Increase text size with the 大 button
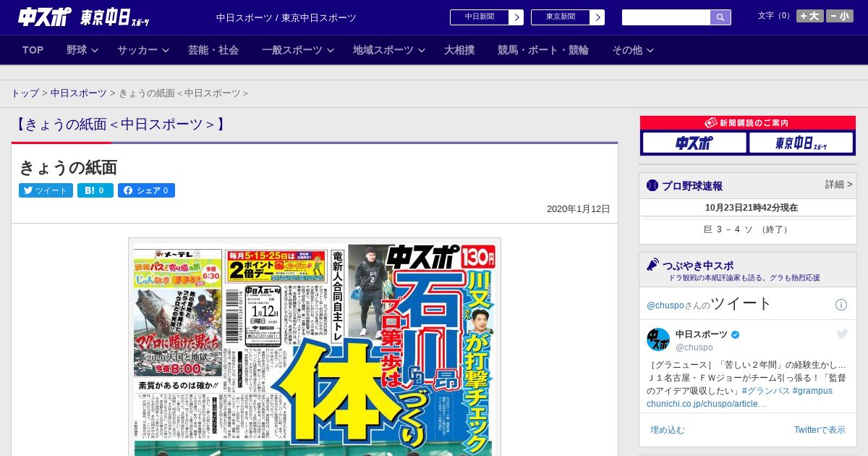Screen dimensions: 868x456 pyautogui.click(x=809, y=16)
